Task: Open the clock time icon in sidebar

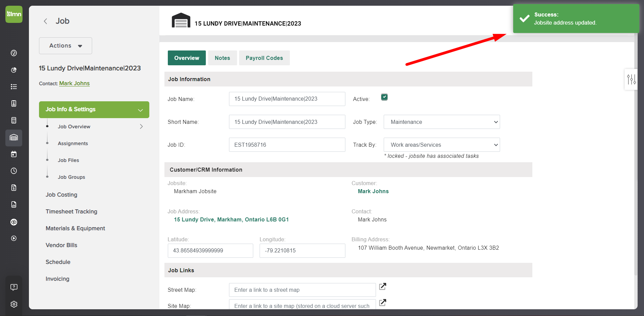Action: pyautogui.click(x=14, y=171)
